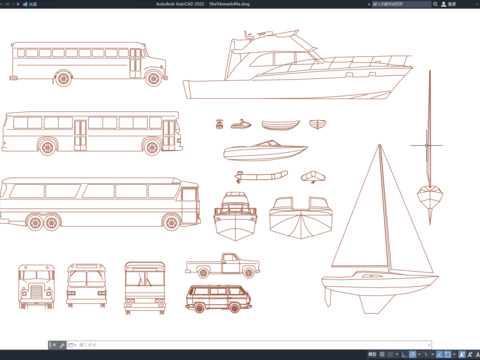This screenshot has height=360, width=480.
Task: Select the large sailboat drawing
Action: 380,229
